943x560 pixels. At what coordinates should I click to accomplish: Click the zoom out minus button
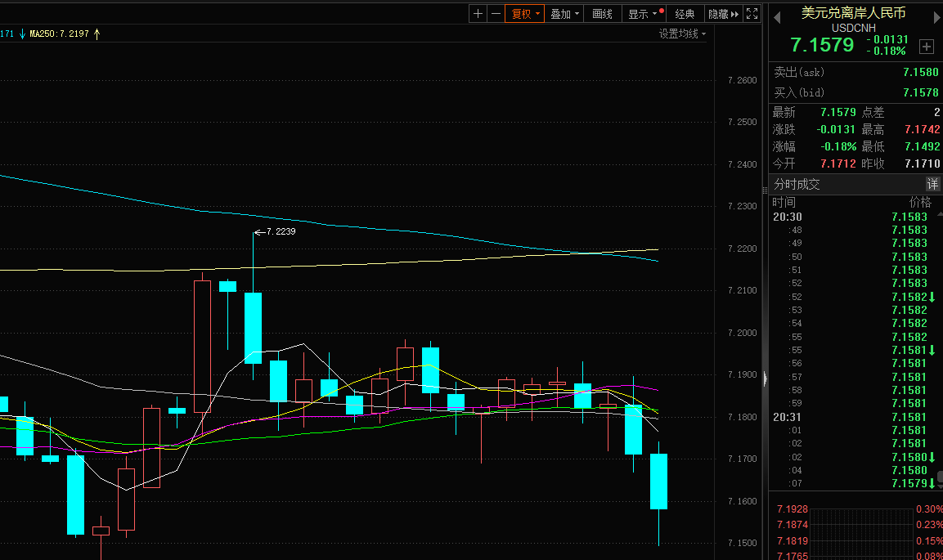496,14
